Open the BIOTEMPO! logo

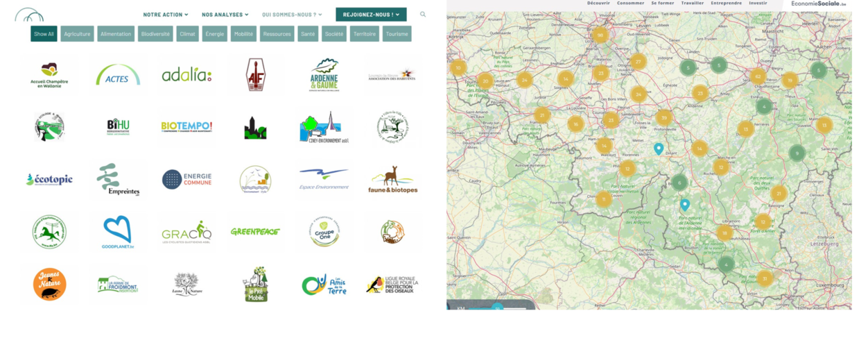click(x=186, y=126)
